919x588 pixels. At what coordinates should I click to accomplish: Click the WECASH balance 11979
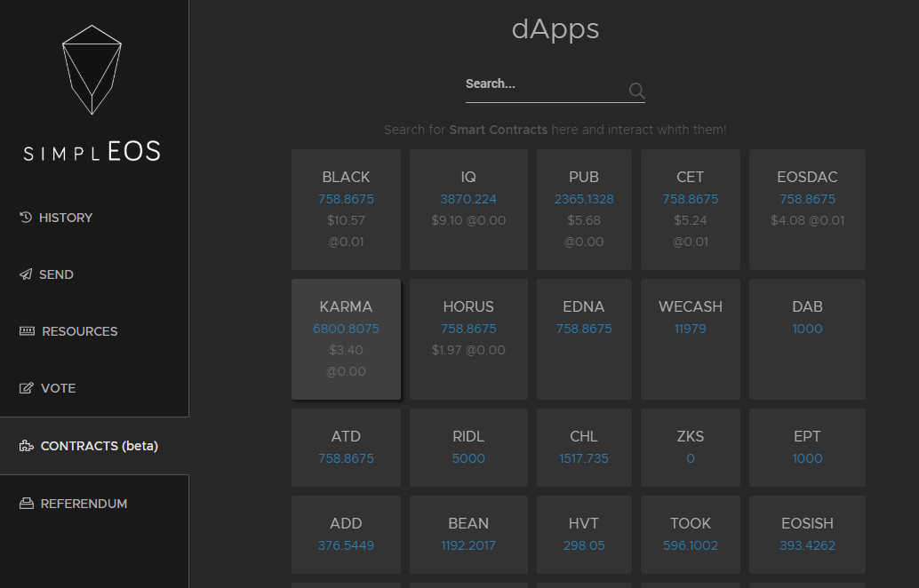[690, 329]
